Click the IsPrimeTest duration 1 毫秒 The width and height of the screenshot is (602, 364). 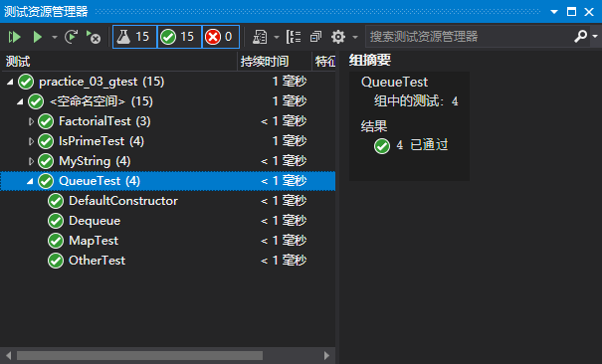tap(290, 141)
